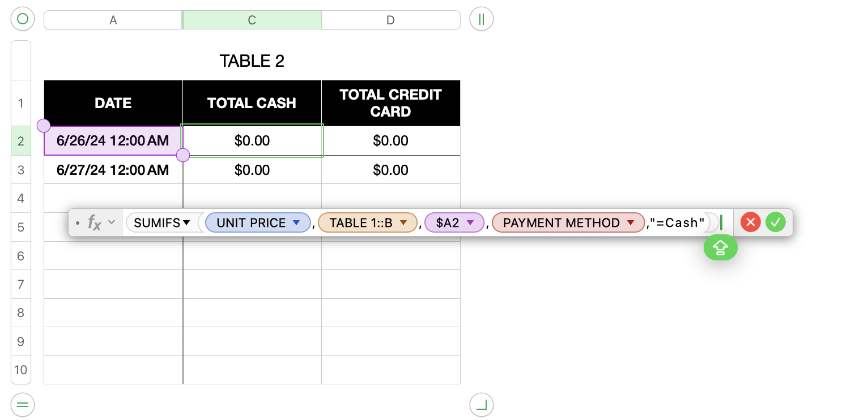
Task: Accept the formula with green checkmark
Action: (x=776, y=222)
